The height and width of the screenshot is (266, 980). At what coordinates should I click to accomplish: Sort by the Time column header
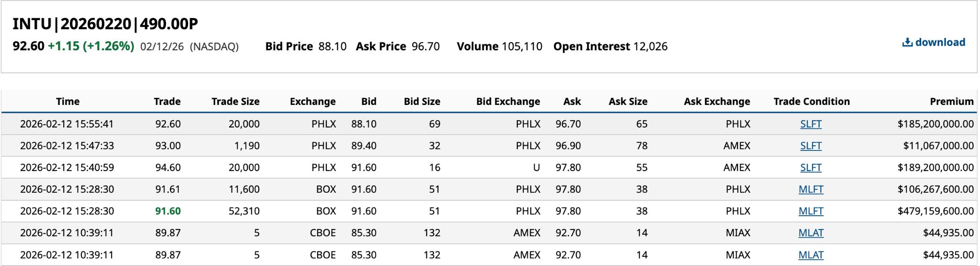point(67,102)
